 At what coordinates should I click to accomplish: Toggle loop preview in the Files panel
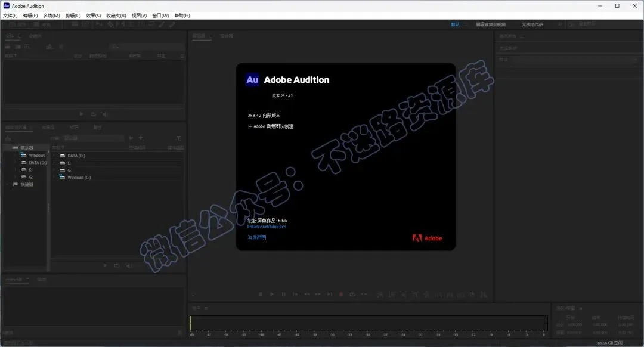93,114
